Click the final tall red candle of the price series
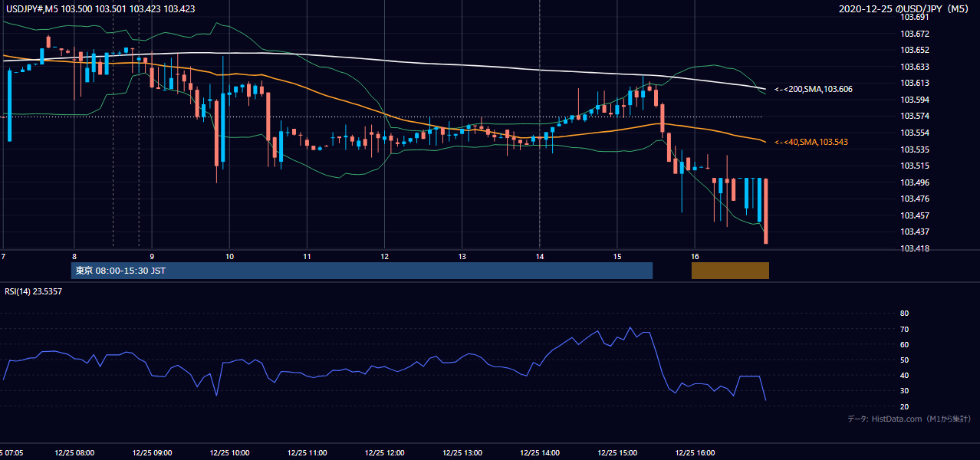The image size is (980, 460). click(x=766, y=211)
